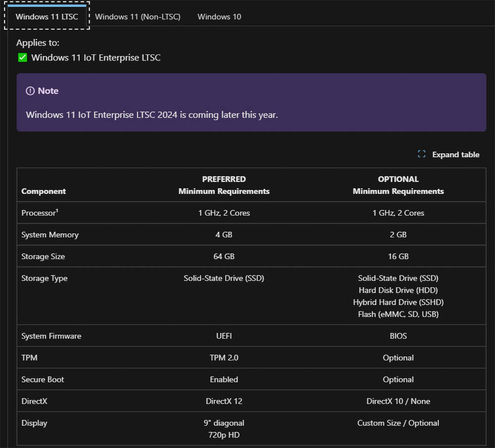Screen dimensions: 495x448
Task: Click the Enabled Secure Boot cell
Action: click(224, 379)
